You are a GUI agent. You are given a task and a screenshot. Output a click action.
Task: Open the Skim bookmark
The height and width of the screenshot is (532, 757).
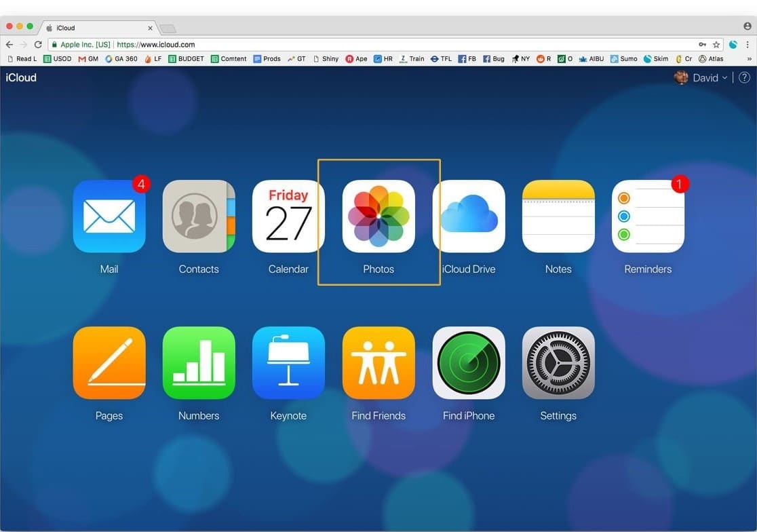tap(656, 59)
